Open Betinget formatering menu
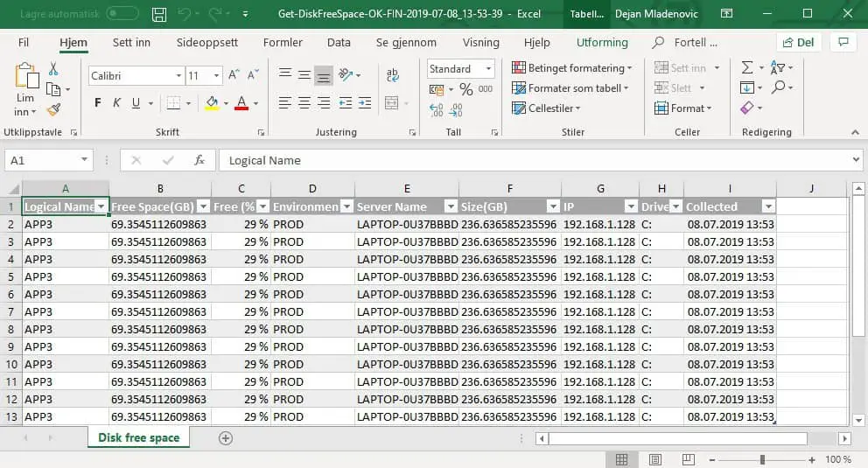 click(x=572, y=68)
